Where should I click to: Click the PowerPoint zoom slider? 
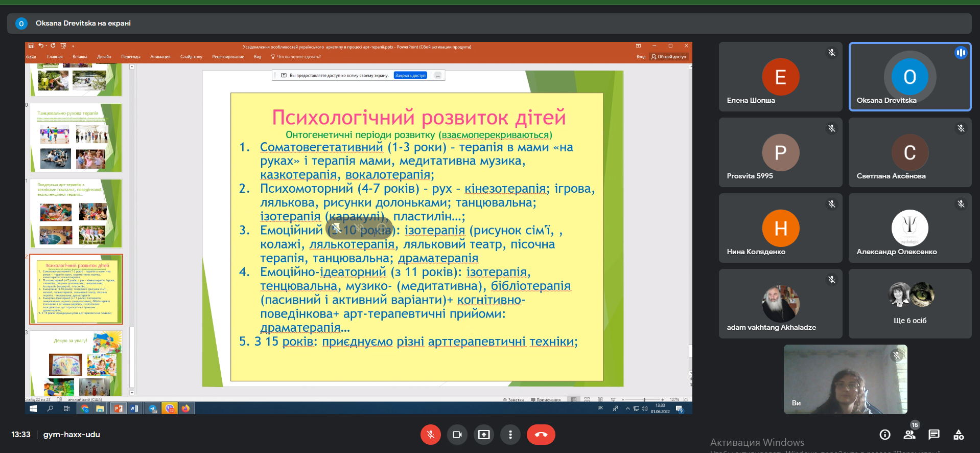644,399
